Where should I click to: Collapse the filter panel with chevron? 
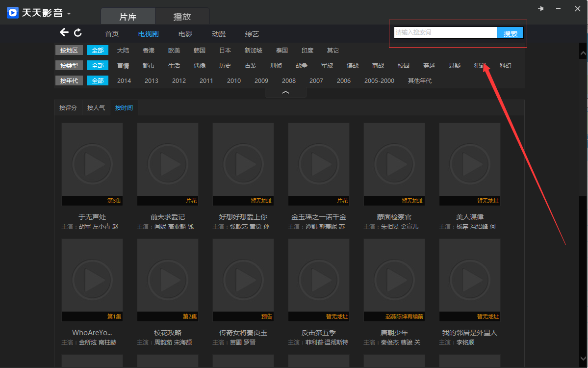click(x=286, y=92)
